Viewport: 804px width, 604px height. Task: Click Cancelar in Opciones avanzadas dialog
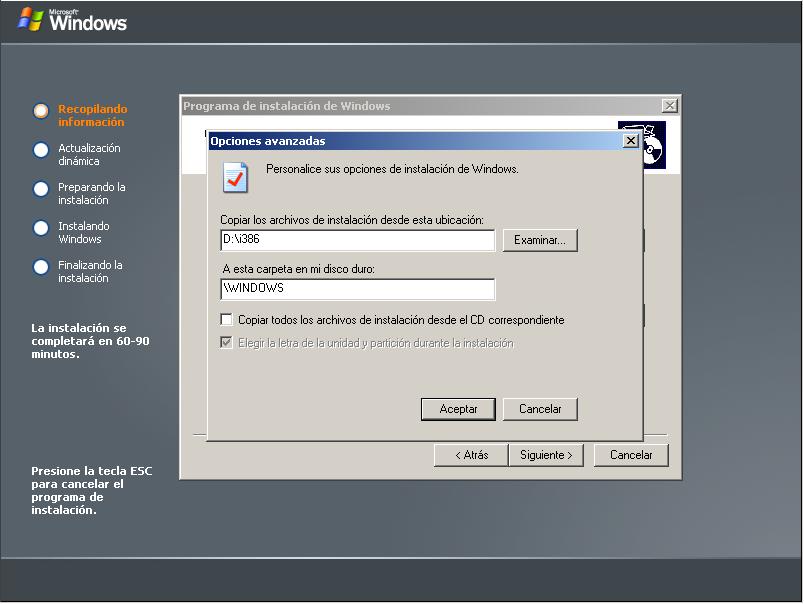click(540, 409)
